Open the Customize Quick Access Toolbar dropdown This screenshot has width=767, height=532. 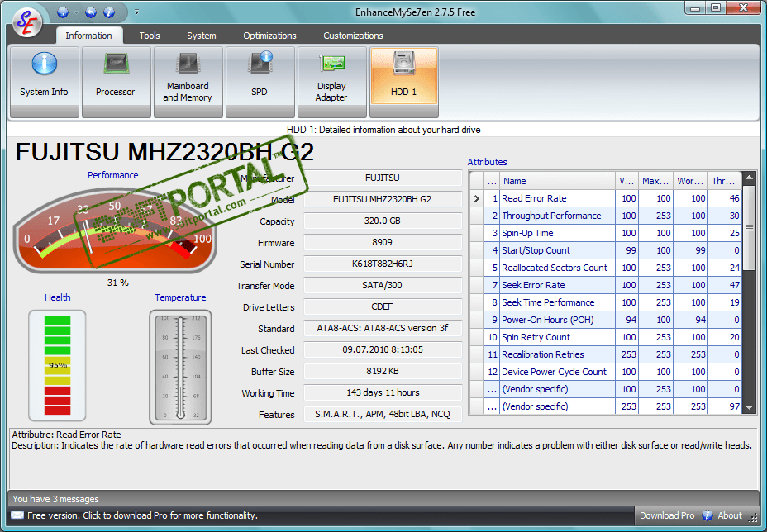pyautogui.click(x=137, y=12)
